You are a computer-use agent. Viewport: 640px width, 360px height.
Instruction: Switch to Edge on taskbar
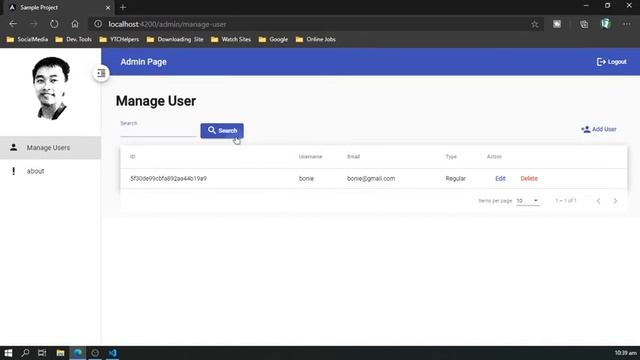78,353
